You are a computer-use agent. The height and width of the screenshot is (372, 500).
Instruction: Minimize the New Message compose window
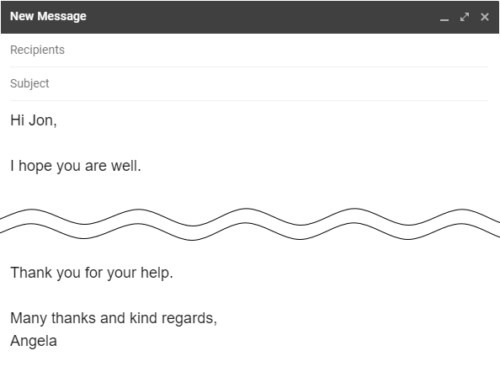click(444, 17)
